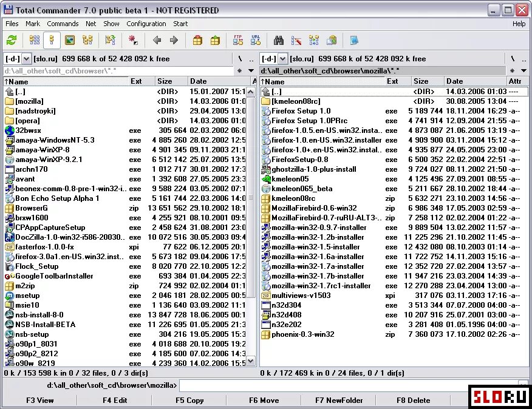Image resolution: width=532 pixels, height=409 pixels.
Task: Click left panel scrollbar down arrow
Action: pyautogui.click(x=251, y=361)
